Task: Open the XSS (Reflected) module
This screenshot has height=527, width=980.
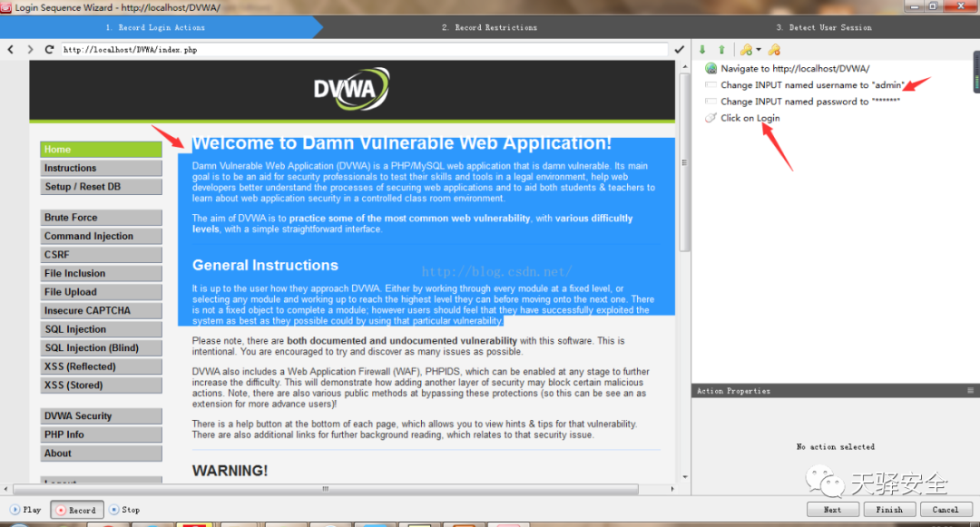Action: (x=102, y=366)
